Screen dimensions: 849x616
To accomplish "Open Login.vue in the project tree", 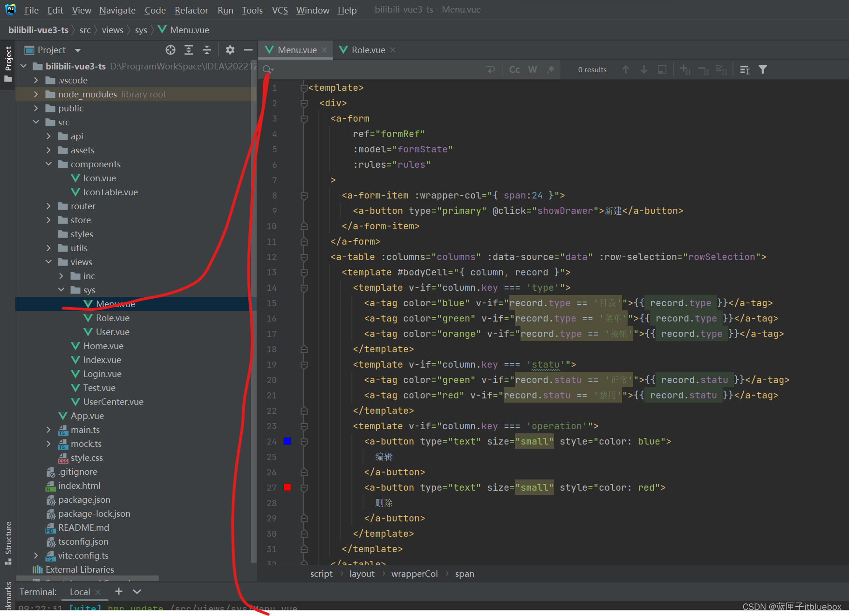I will [x=102, y=374].
